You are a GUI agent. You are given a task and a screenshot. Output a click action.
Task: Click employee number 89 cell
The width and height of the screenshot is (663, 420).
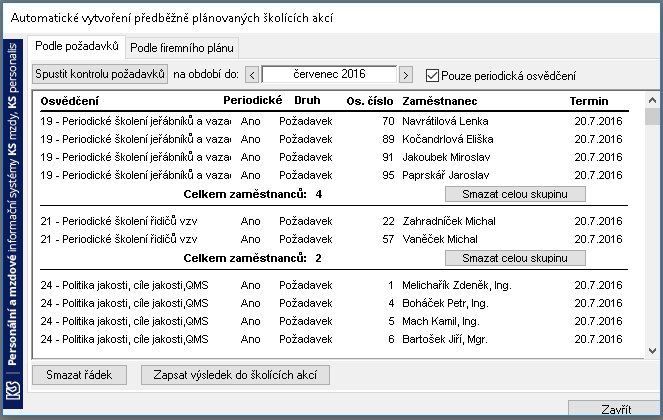(388, 139)
